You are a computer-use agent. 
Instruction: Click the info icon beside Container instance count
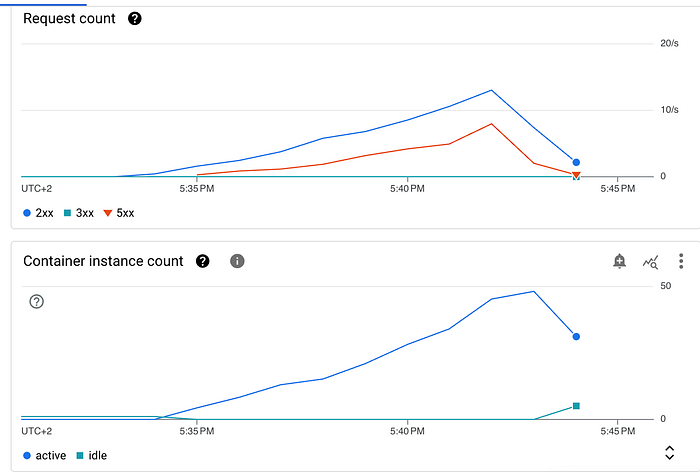[237, 261]
